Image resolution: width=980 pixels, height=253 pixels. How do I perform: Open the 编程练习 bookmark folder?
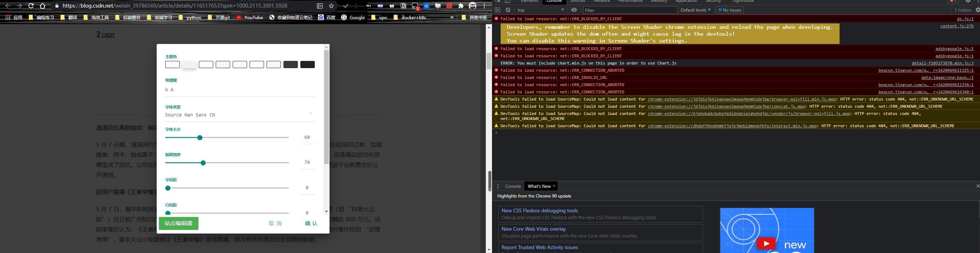click(x=41, y=18)
